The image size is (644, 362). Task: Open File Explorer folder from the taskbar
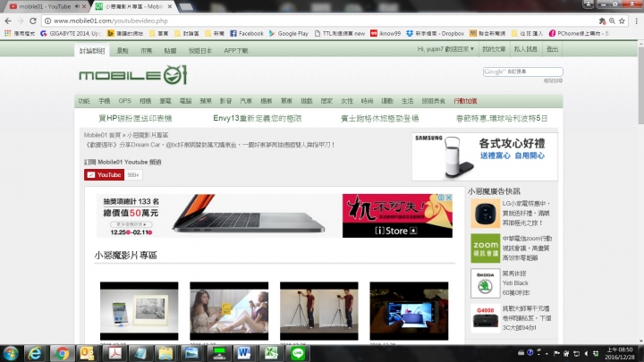(x=166, y=353)
